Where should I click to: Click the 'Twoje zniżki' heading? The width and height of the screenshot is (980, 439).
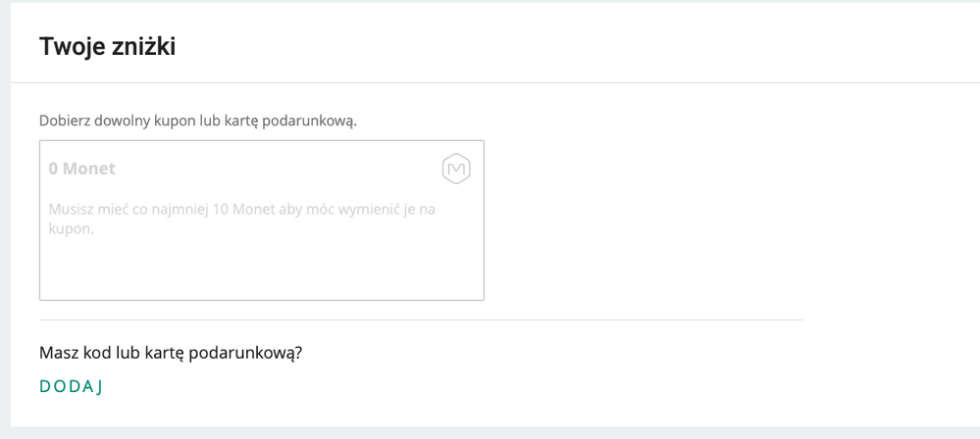(108, 47)
